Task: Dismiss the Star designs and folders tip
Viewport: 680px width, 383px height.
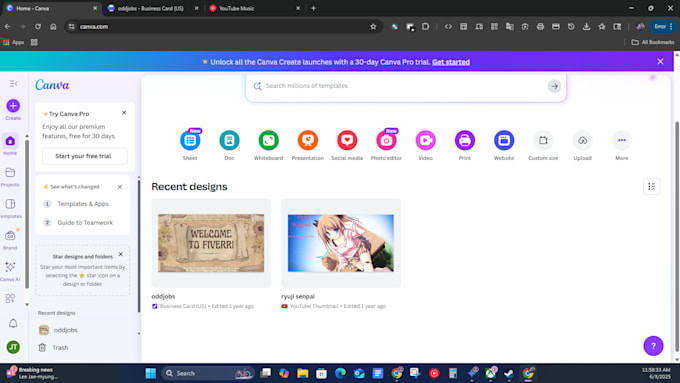Action: 121,254
